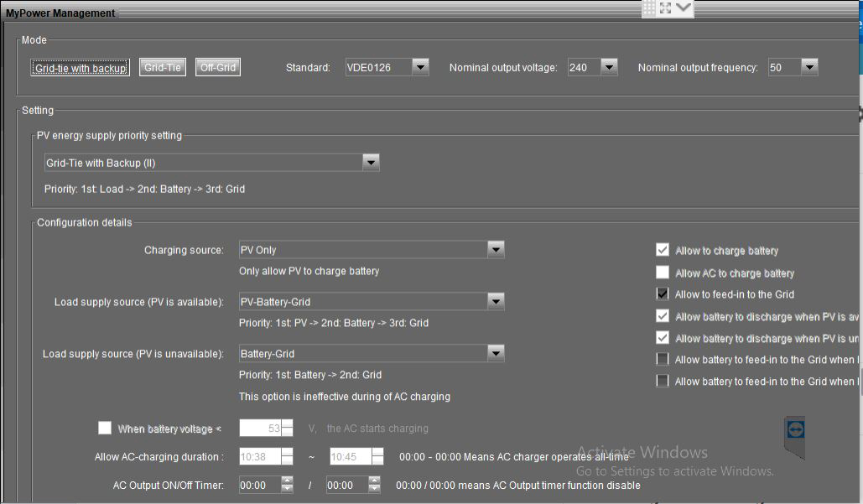Choose the Off-Grid mode button
Viewport: 863px width, 504px height.
(218, 68)
